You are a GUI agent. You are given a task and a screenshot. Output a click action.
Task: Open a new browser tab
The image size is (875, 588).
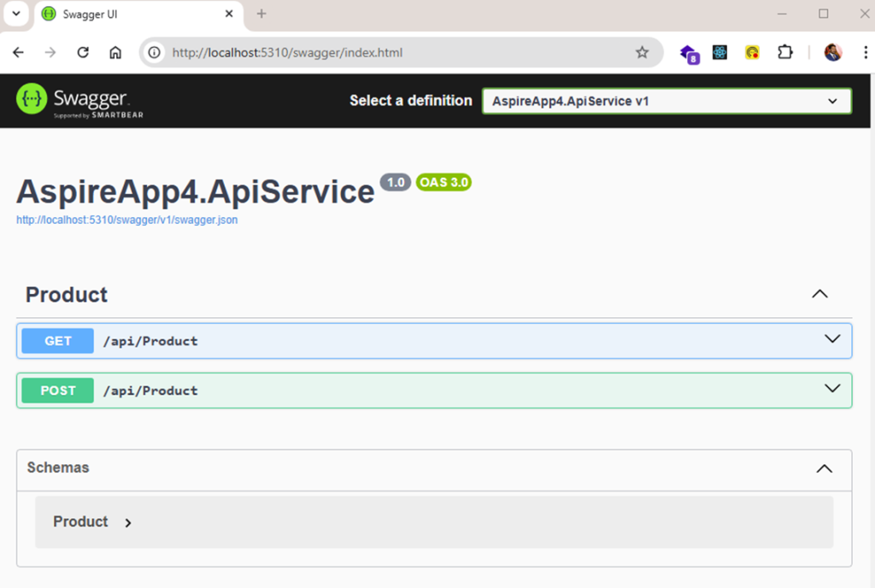click(x=261, y=14)
